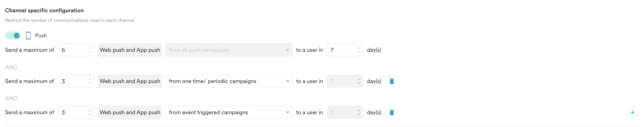Decrease the first rule's maximum count stepper

[90, 52]
